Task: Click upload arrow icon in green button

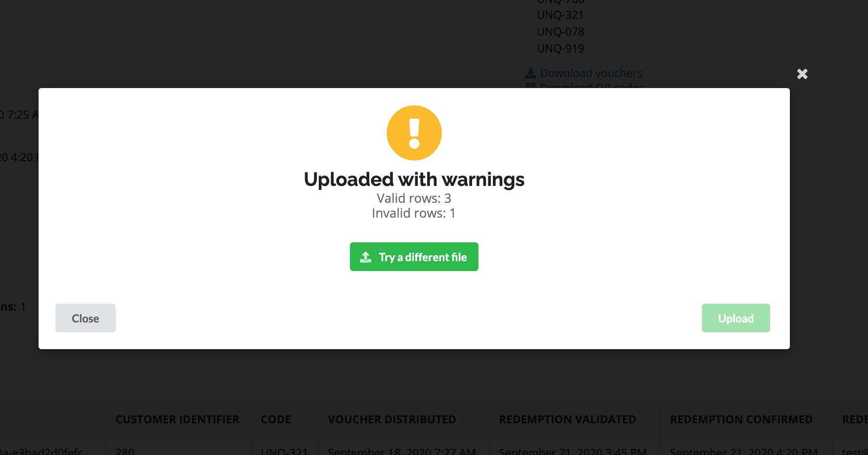Action: (366, 257)
